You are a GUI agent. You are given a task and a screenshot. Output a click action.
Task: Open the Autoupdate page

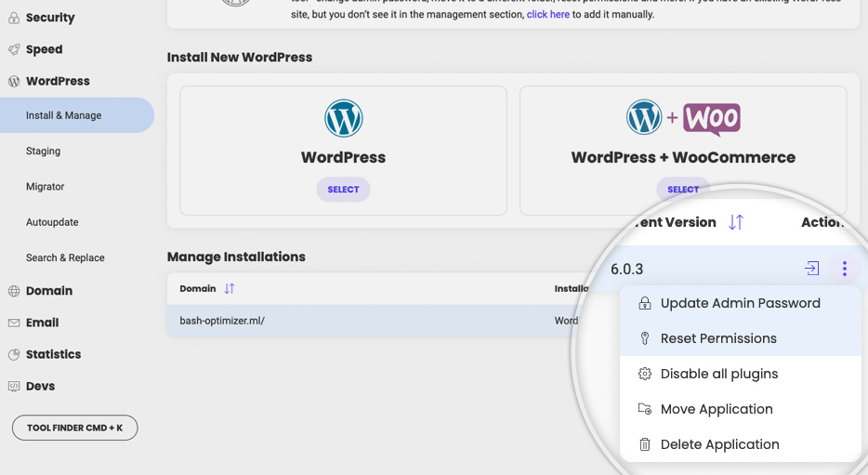(52, 222)
